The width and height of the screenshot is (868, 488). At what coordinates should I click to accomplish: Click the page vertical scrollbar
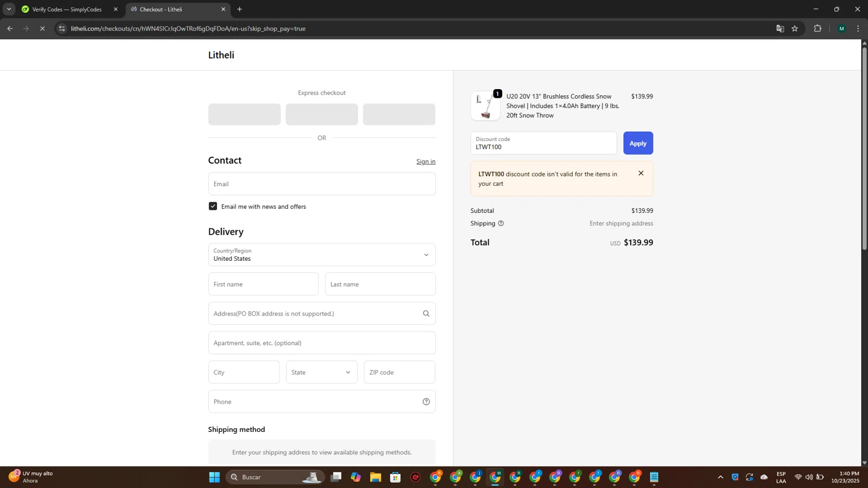point(865,149)
